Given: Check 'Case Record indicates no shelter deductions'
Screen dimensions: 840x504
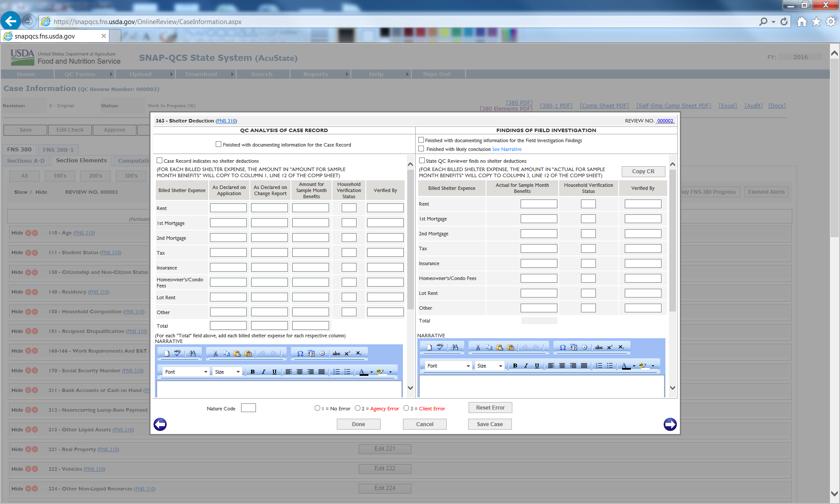Looking at the screenshot, I should tap(160, 161).
